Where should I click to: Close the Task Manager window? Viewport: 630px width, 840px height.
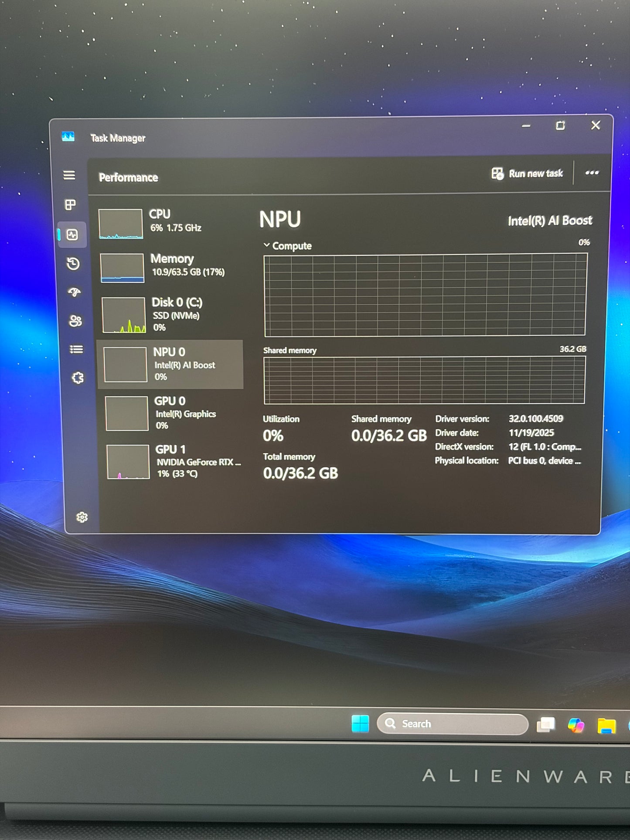click(x=596, y=125)
